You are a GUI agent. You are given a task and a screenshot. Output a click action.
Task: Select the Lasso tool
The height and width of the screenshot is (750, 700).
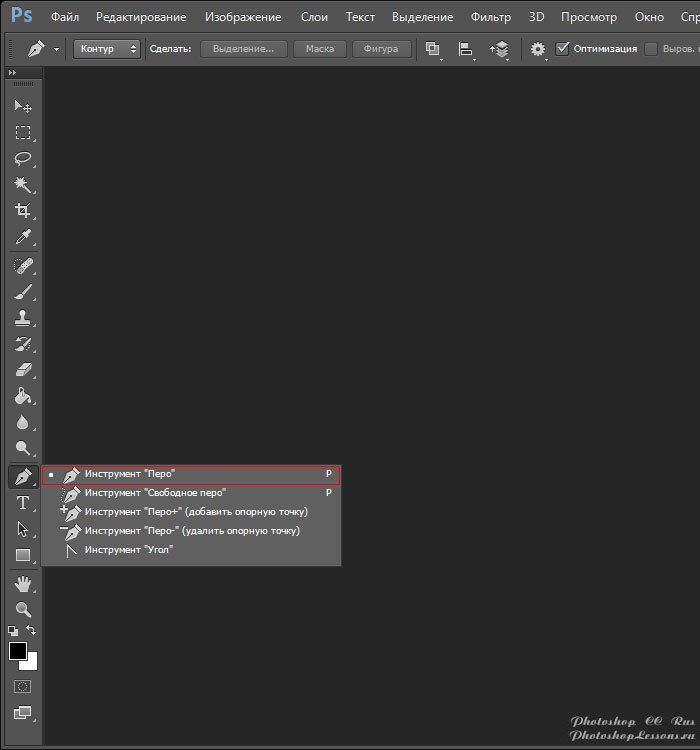pyautogui.click(x=22, y=159)
